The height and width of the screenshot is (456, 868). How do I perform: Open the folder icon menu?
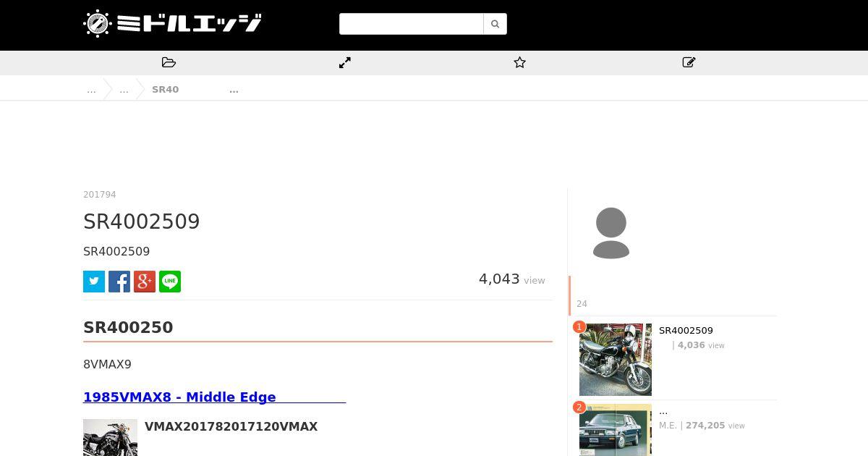(x=169, y=63)
